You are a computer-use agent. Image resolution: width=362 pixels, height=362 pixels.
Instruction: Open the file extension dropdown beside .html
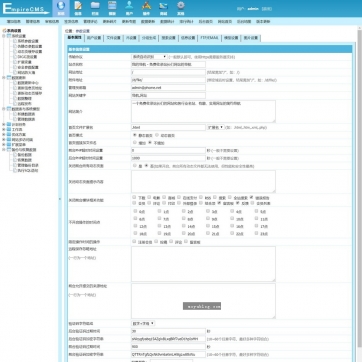(x=215, y=127)
